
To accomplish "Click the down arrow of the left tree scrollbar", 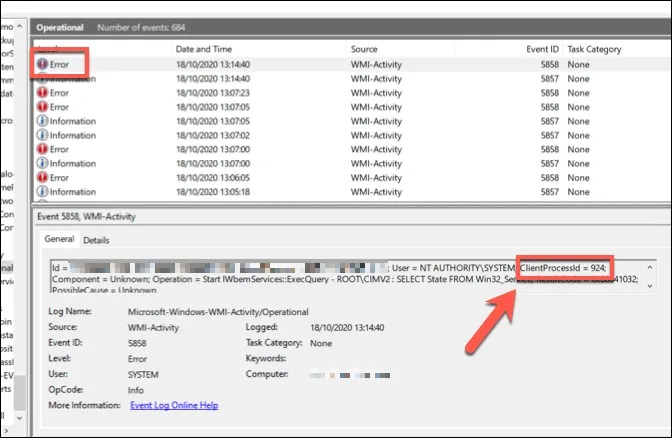I will [x=20, y=417].
